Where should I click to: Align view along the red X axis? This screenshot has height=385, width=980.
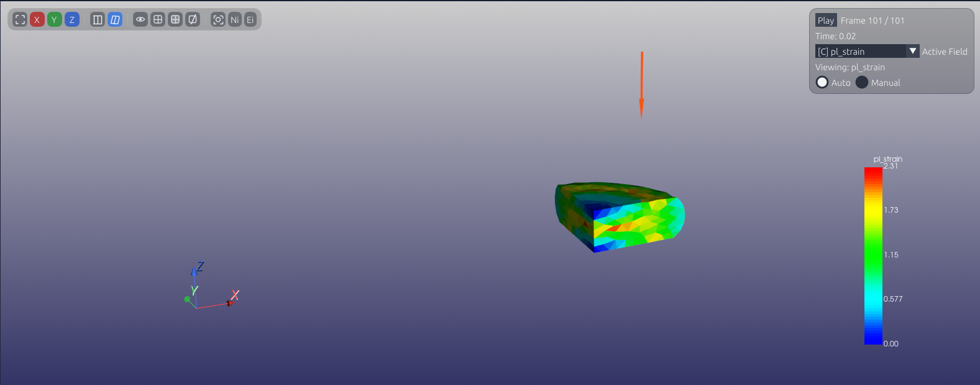coord(37,20)
